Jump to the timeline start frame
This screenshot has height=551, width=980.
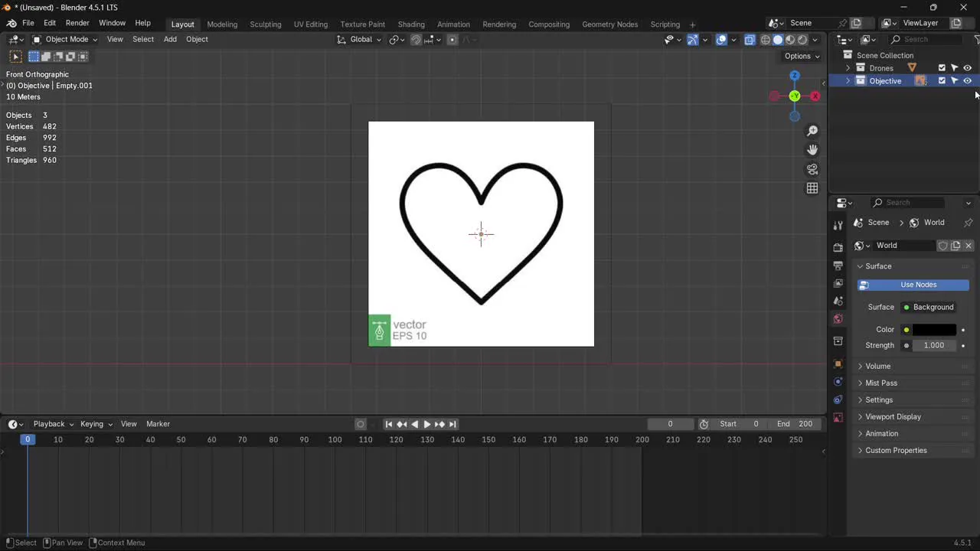tap(389, 424)
